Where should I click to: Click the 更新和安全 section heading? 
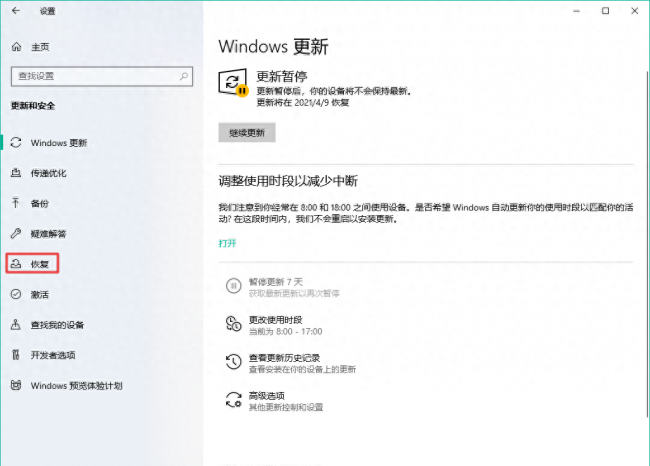click(33, 106)
